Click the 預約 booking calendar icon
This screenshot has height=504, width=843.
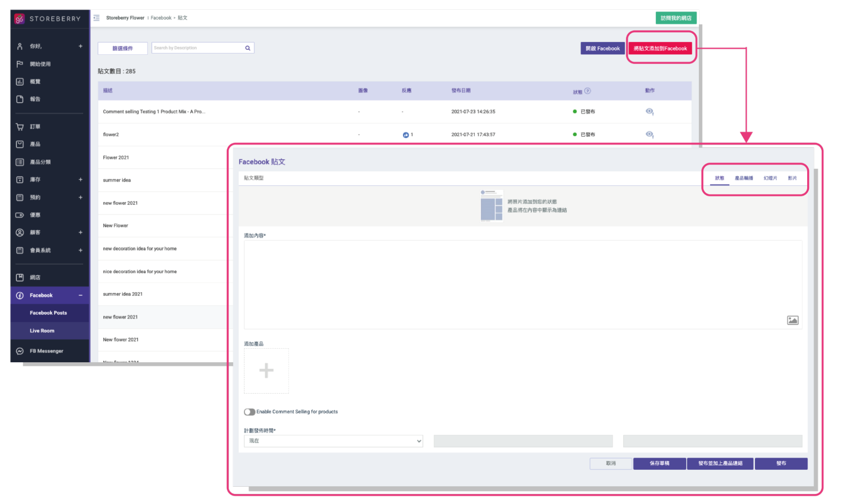[x=19, y=197]
